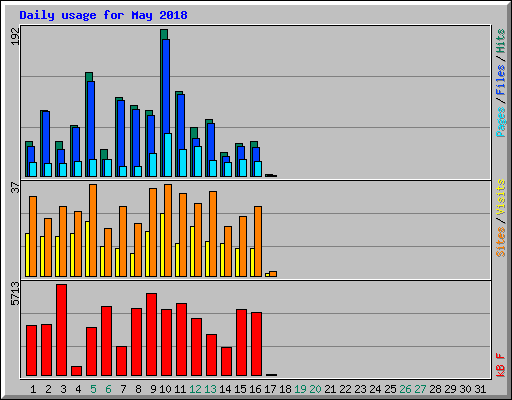Click the cyan Pages bar for day 10
The height and width of the screenshot is (400, 512).
coord(168,155)
